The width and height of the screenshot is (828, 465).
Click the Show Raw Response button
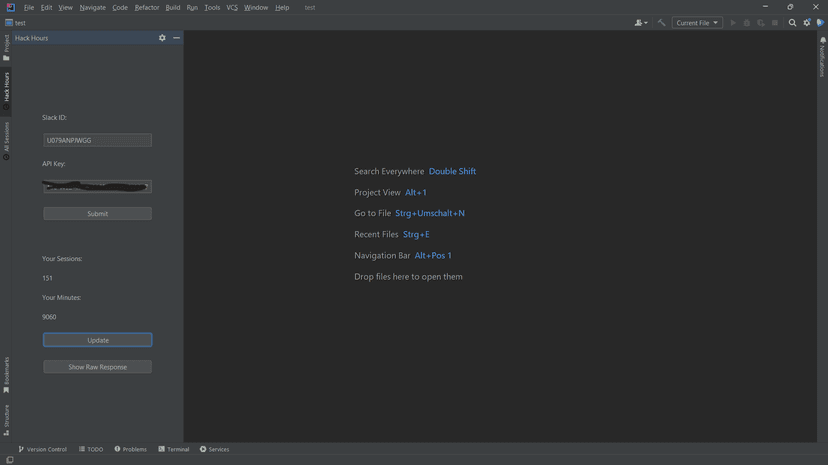point(97,367)
